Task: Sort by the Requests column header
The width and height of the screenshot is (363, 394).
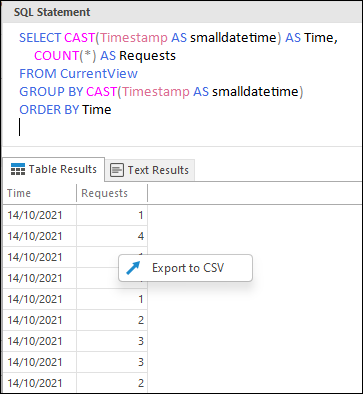Action: tap(112, 193)
